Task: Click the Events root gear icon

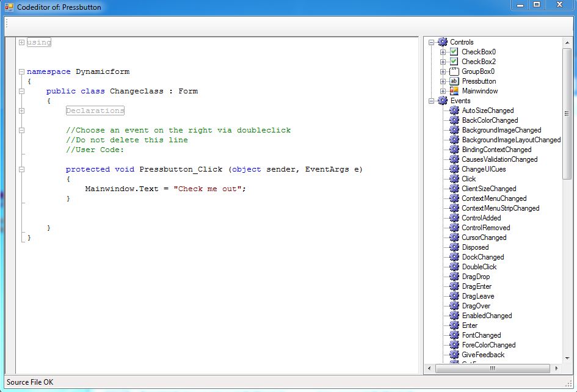Action: 442,101
